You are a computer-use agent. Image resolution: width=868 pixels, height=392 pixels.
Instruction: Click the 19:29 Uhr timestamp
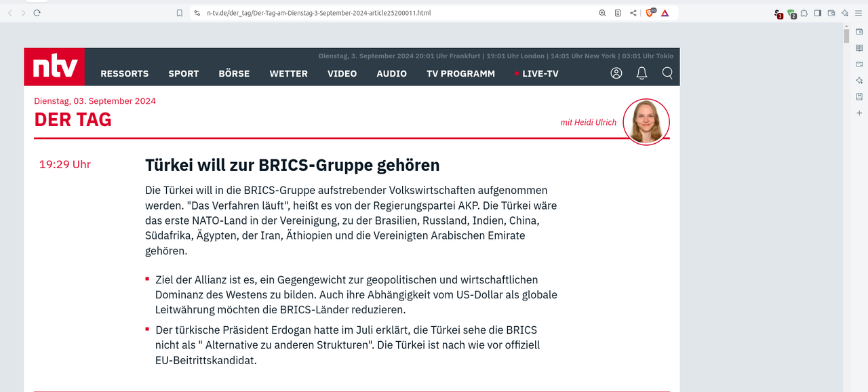tap(65, 164)
